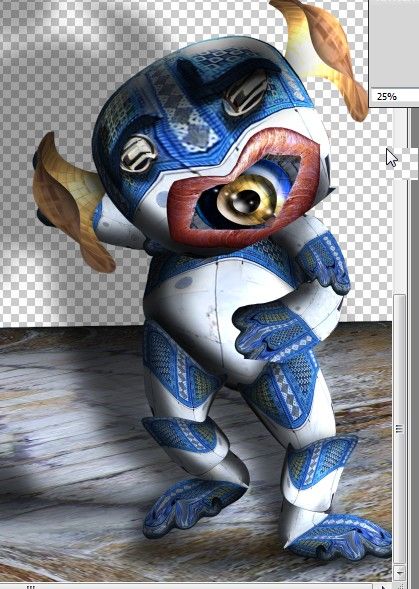
Task: Click the right silver emblem on the helmet
Action: click(x=247, y=94)
